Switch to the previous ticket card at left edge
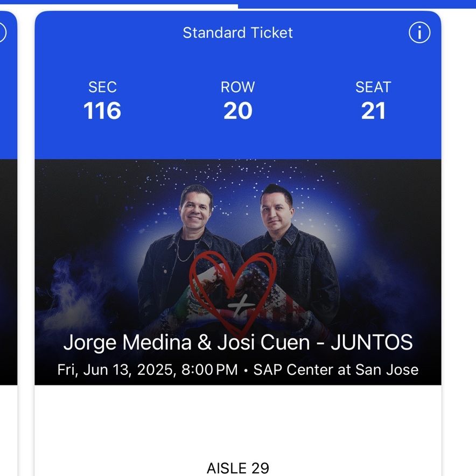 click(8, 197)
